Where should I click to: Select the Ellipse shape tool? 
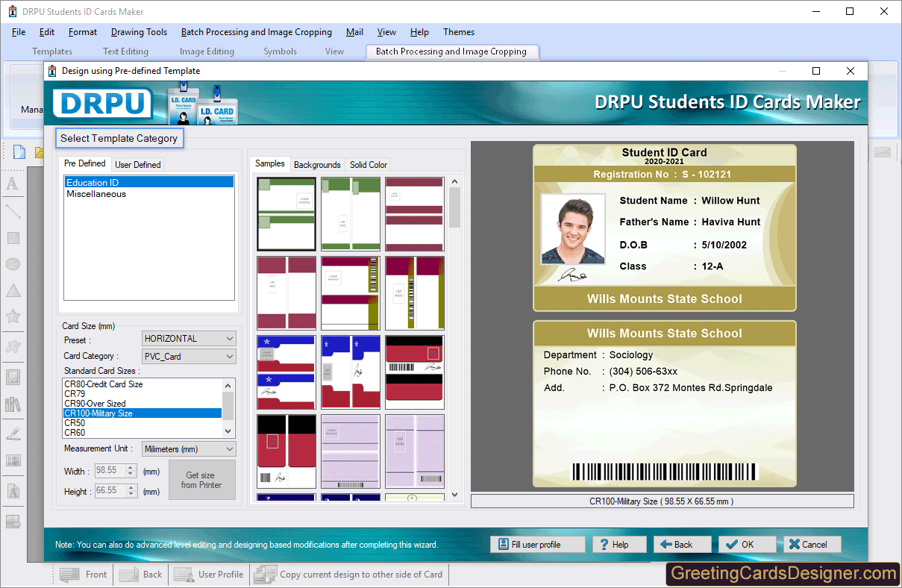pos(13,263)
